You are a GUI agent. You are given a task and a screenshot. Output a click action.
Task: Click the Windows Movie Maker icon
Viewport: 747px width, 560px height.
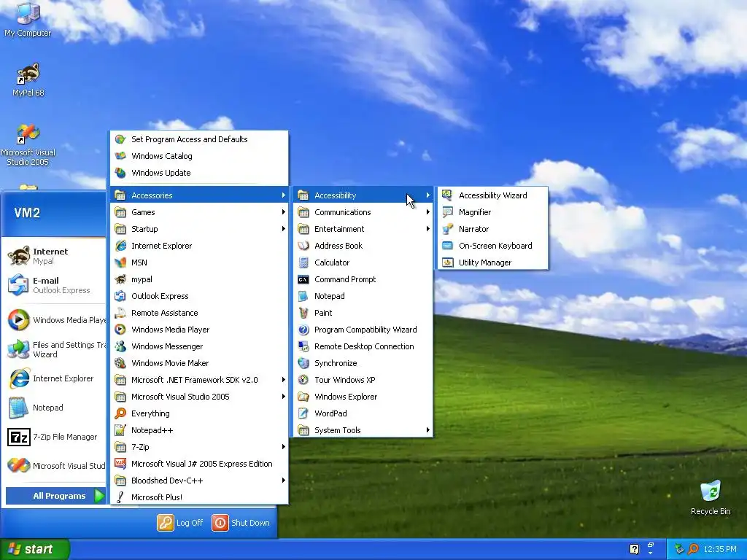(x=120, y=363)
